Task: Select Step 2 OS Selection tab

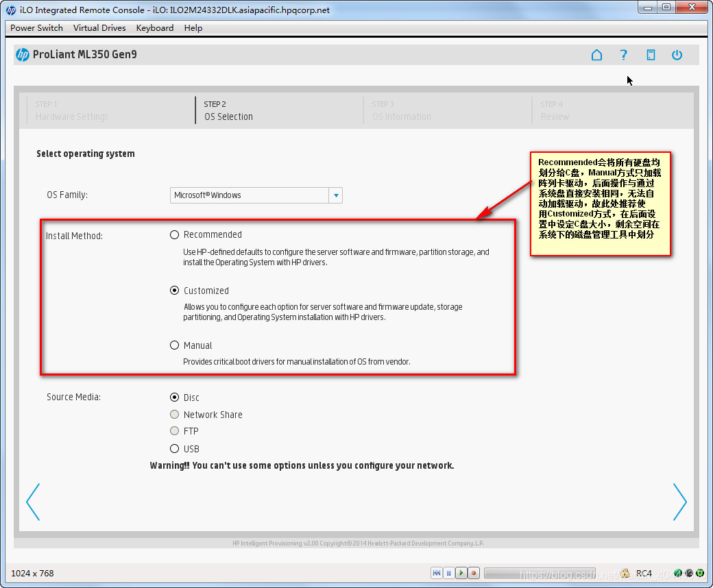Action: [228, 110]
